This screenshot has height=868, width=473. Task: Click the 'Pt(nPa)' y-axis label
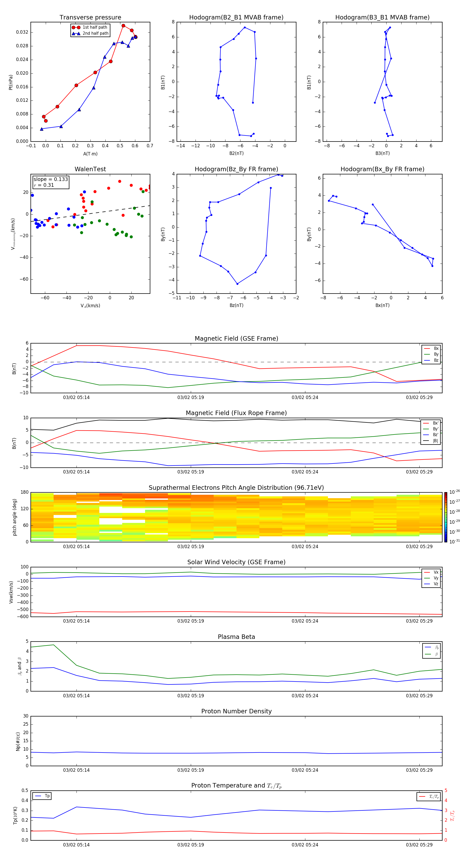(x=11, y=82)
